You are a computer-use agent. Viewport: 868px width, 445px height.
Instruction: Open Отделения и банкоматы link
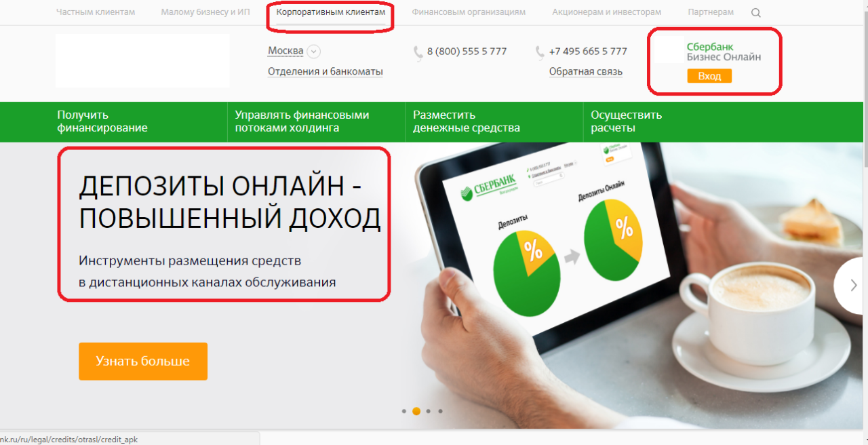(325, 72)
